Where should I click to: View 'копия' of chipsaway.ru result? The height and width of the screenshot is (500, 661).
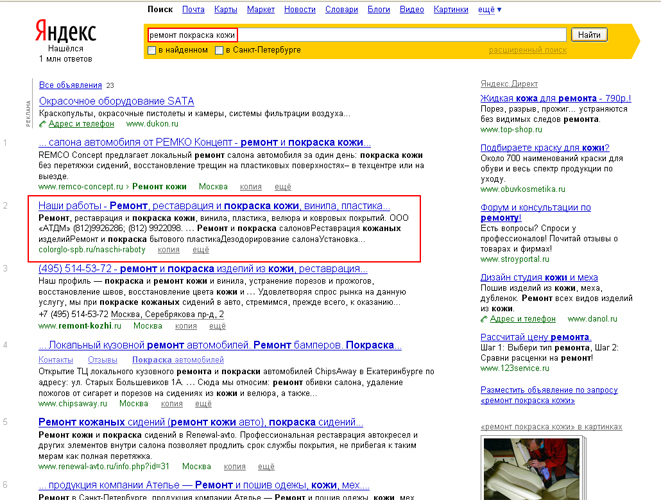point(172,404)
